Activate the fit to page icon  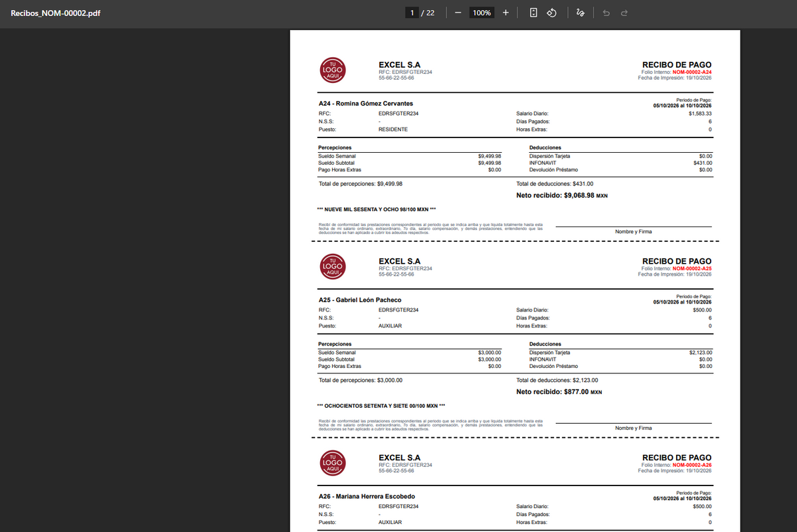coord(533,13)
